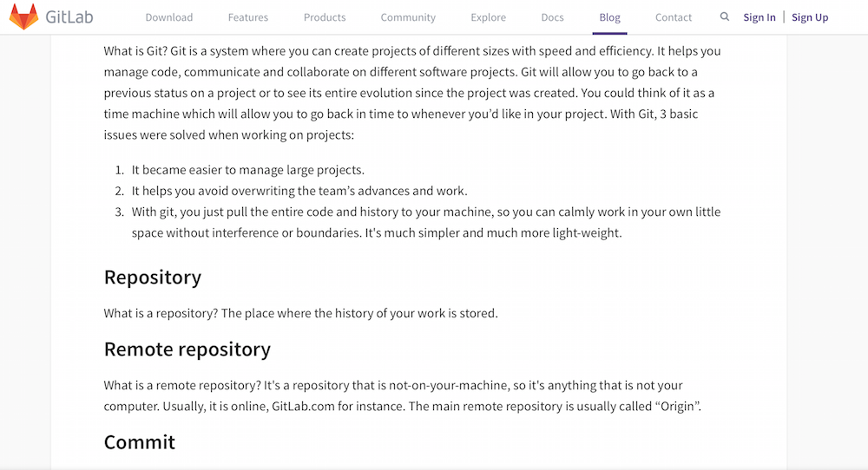Open the search magnifier icon

[x=724, y=17]
